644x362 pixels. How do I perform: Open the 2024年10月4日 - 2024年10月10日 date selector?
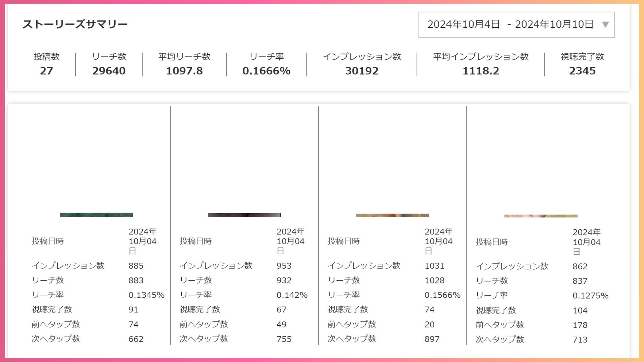(510, 25)
